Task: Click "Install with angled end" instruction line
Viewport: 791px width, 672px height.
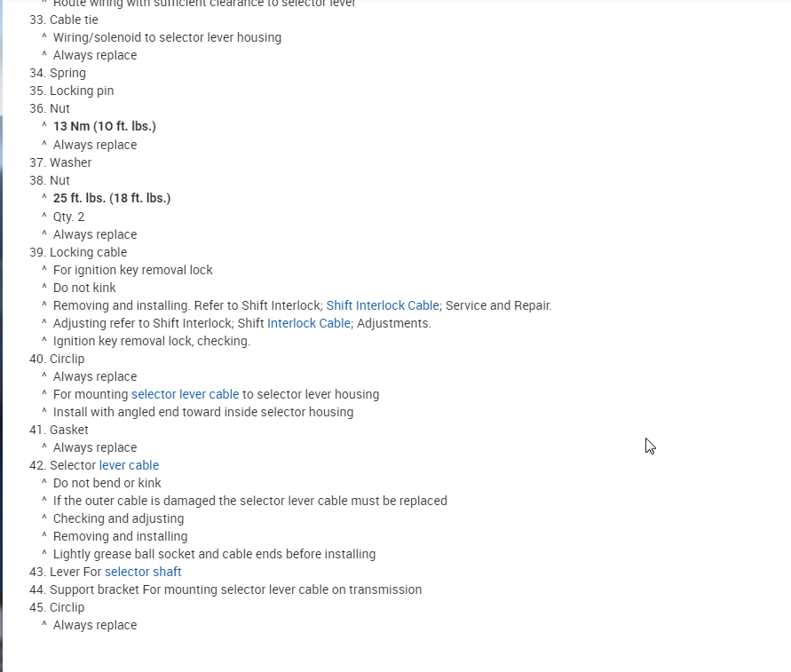Action: pyautogui.click(x=203, y=412)
